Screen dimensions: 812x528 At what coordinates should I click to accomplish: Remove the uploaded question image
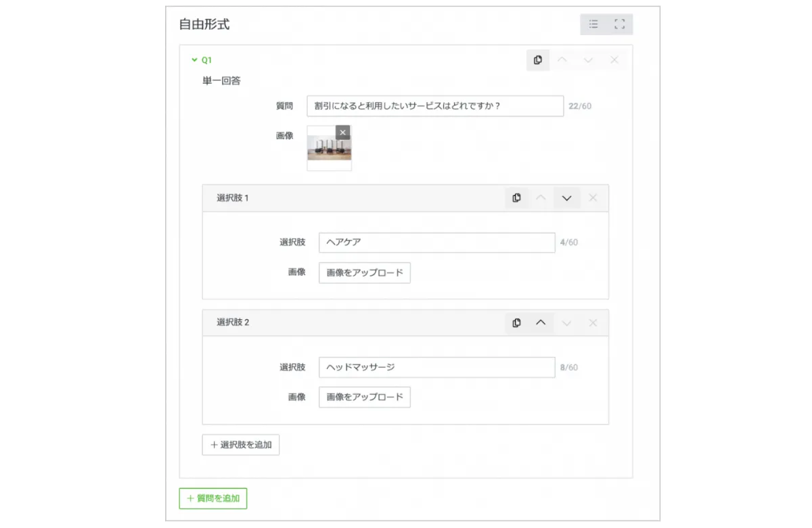(x=343, y=133)
